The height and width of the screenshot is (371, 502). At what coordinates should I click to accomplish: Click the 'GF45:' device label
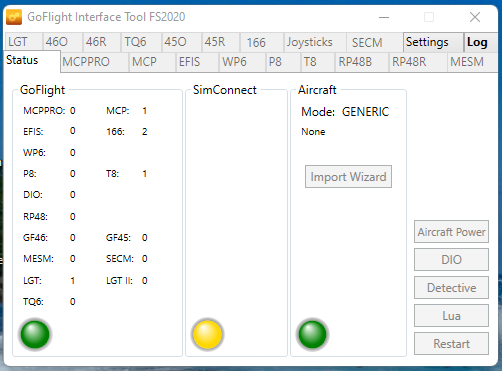[118, 238]
